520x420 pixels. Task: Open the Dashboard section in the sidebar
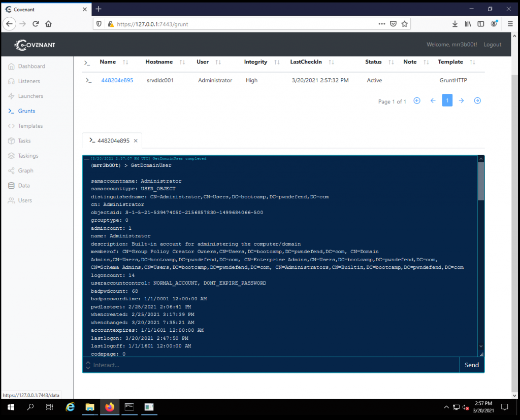pyautogui.click(x=31, y=66)
